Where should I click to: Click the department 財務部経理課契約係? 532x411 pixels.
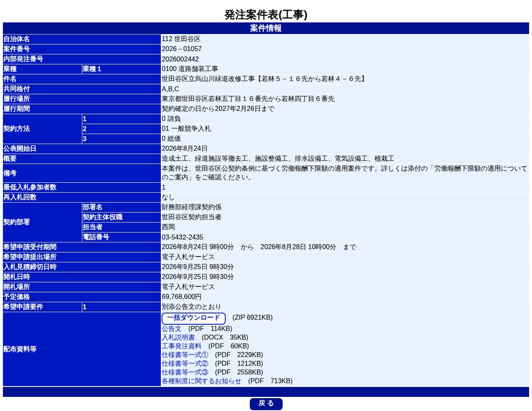pos(192,207)
